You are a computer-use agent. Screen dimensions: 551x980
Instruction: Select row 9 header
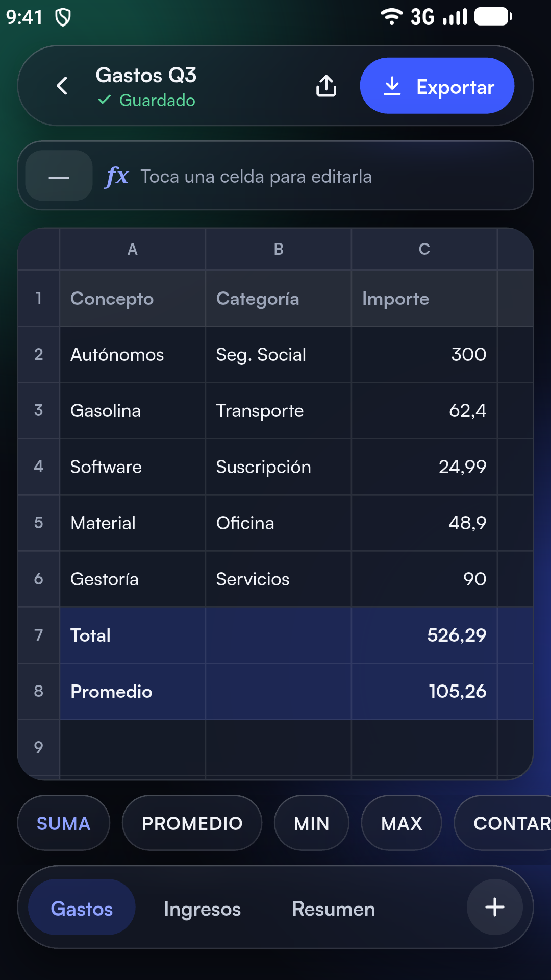pyautogui.click(x=39, y=747)
